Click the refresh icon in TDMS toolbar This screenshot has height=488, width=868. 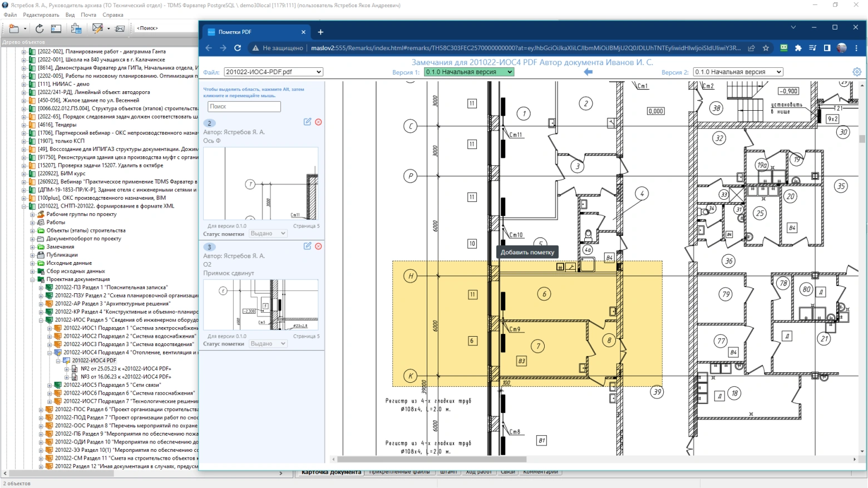coord(40,28)
